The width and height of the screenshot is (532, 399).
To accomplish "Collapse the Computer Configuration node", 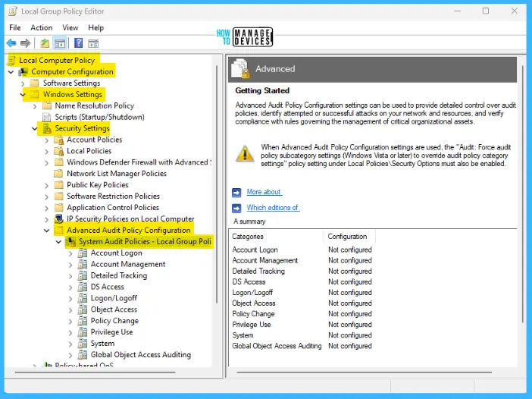I will (11, 72).
